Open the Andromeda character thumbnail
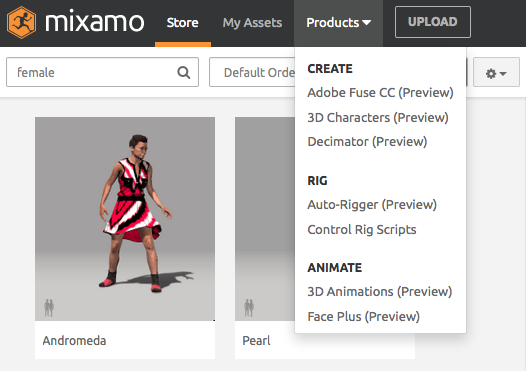This screenshot has height=371, width=526. pyautogui.click(x=125, y=219)
